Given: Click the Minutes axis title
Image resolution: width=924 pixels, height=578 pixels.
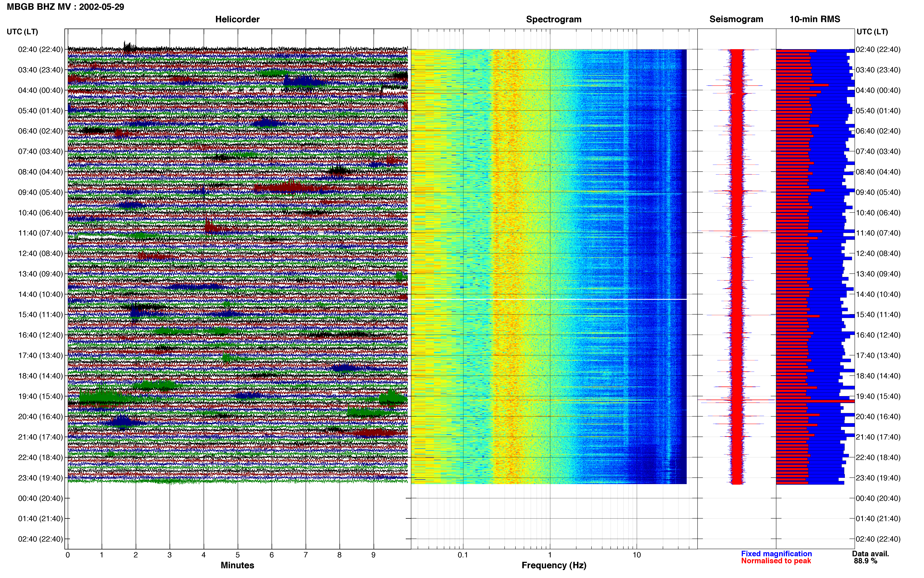Looking at the screenshot, I should point(237,565).
